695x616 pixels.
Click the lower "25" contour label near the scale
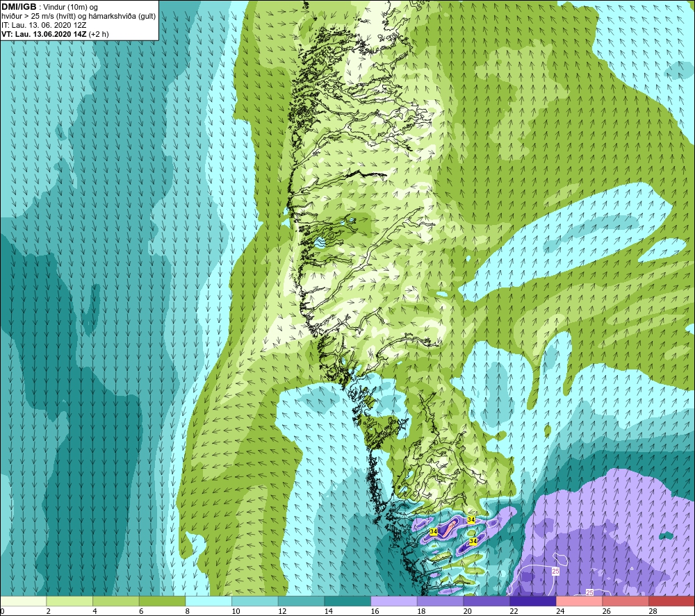tap(589, 592)
